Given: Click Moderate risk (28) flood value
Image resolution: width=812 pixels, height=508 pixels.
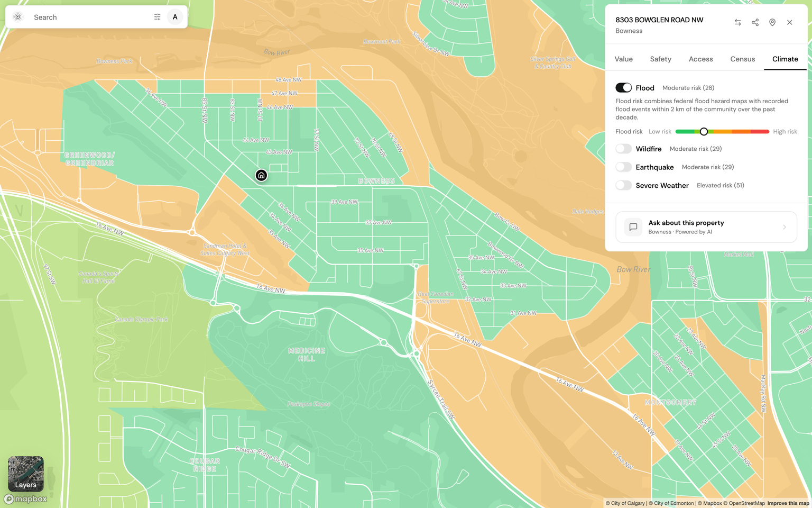Looking at the screenshot, I should (x=688, y=88).
